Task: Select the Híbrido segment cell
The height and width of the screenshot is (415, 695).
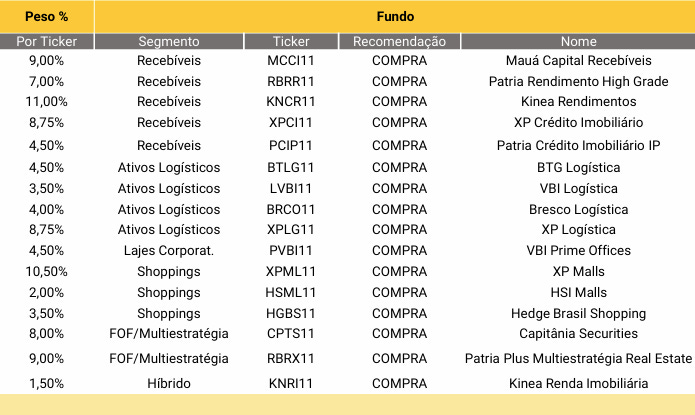Action: pyautogui.click(x=169, y=383)
